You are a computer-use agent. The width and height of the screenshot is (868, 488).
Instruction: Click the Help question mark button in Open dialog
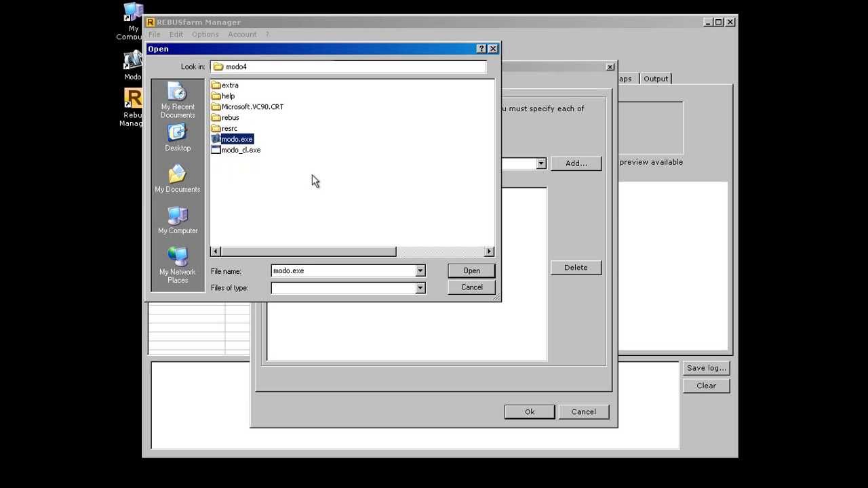[x=481, y=49]
